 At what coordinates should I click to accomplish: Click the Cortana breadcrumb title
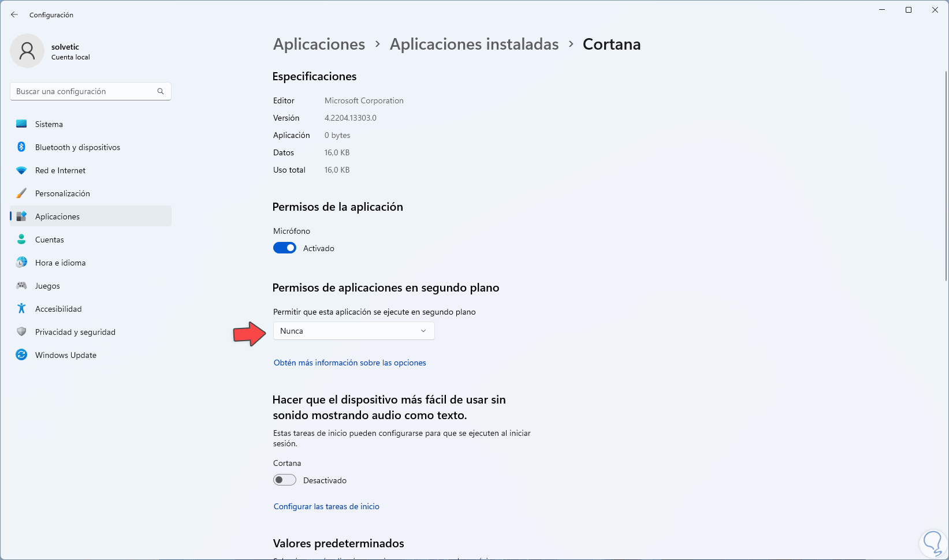(x=612, y=44)
